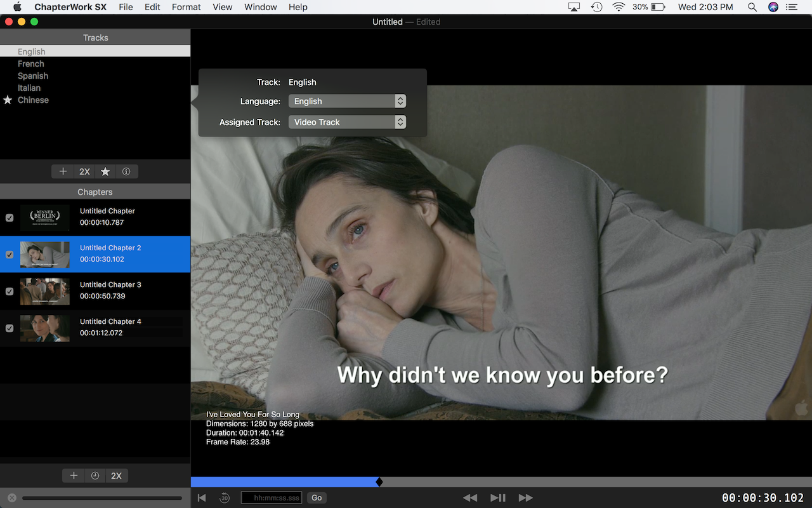Uncheck the Untitled Chapter 2 checkbox
The height and width of the screenshot is (508, 812).
tap(10, 255)
